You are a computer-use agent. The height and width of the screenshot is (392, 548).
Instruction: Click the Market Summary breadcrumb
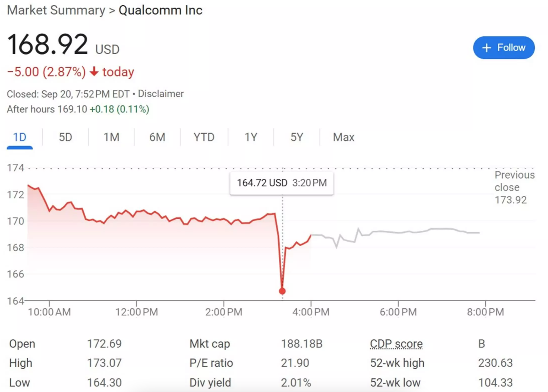click(56, 10)
